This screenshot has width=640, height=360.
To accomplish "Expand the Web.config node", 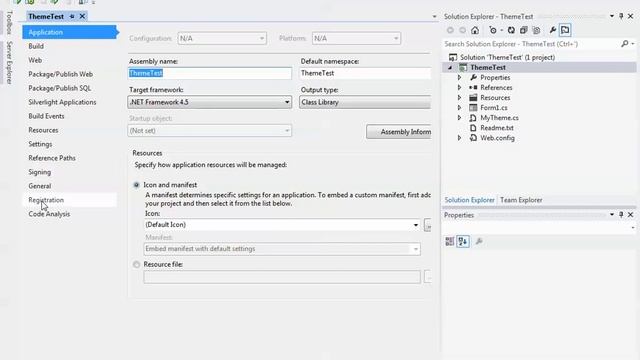I will coord(459,138).
